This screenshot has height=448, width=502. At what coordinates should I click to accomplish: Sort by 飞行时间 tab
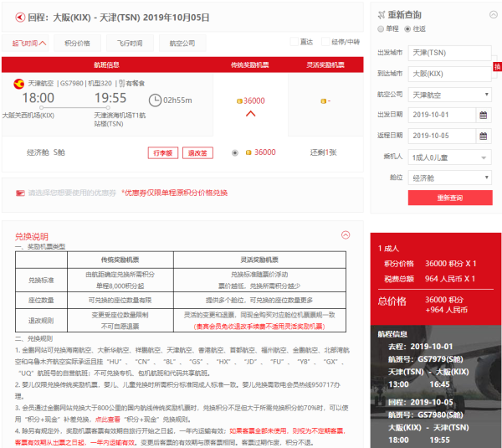coord(130,44)
